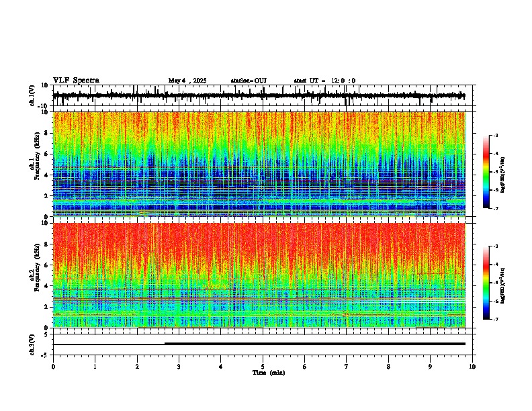Click the ch.3 voltage trace panel
Screen dimensions: 532x411
click(264, 345)
